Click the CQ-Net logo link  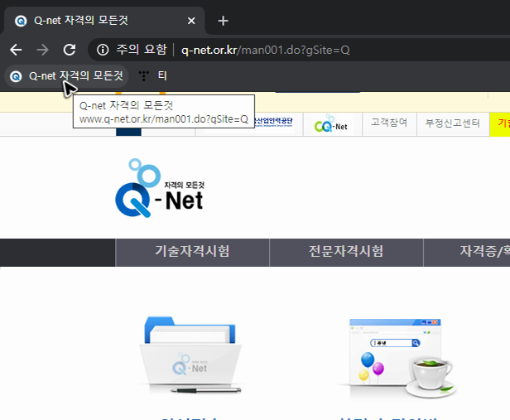click(x=333, y=124)
